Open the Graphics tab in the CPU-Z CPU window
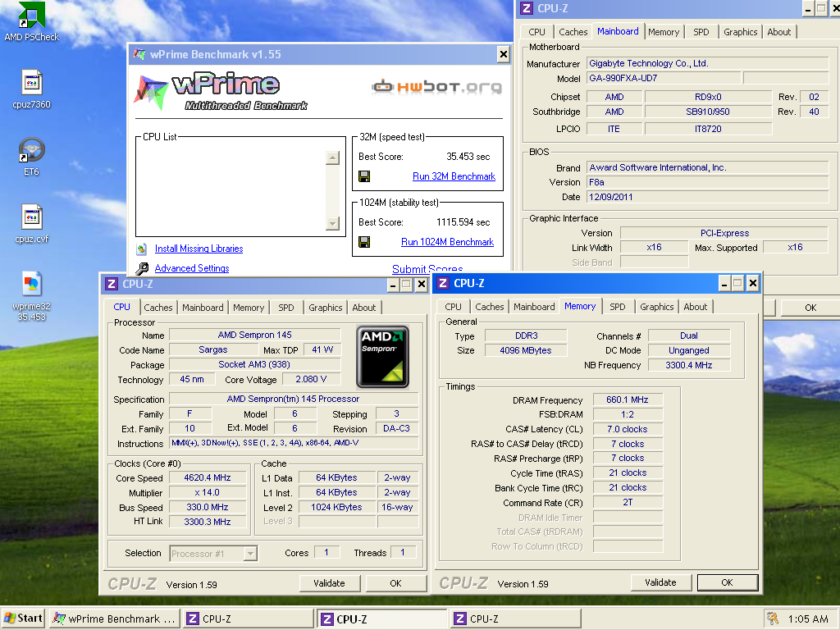Image resolution: width=840 pixels, height=630 pixels. [325, 308]
